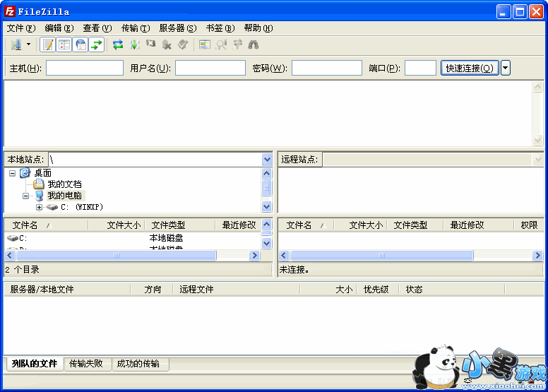
Task: Click the 用户名(U) username field
Action: click(210, 68)
